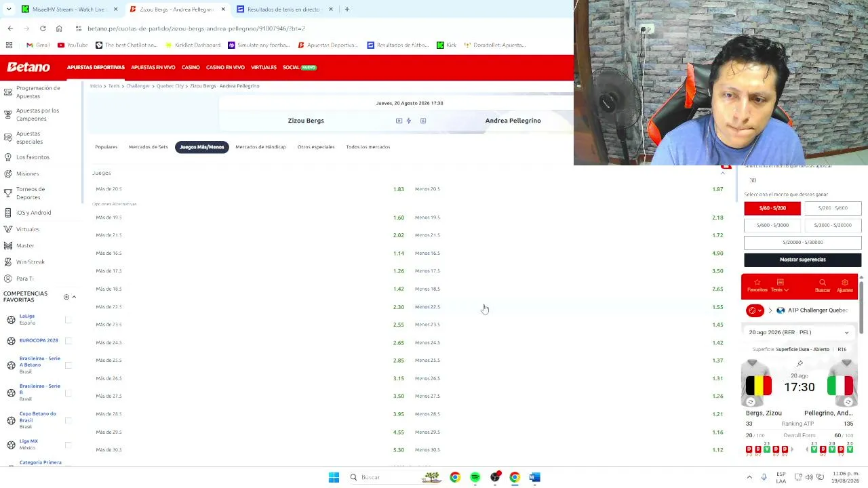The width and height of the screenshot is (868, 488).
Task: Click the Torneos de Deportes trophy icon
Action: (x=8, y=193)
